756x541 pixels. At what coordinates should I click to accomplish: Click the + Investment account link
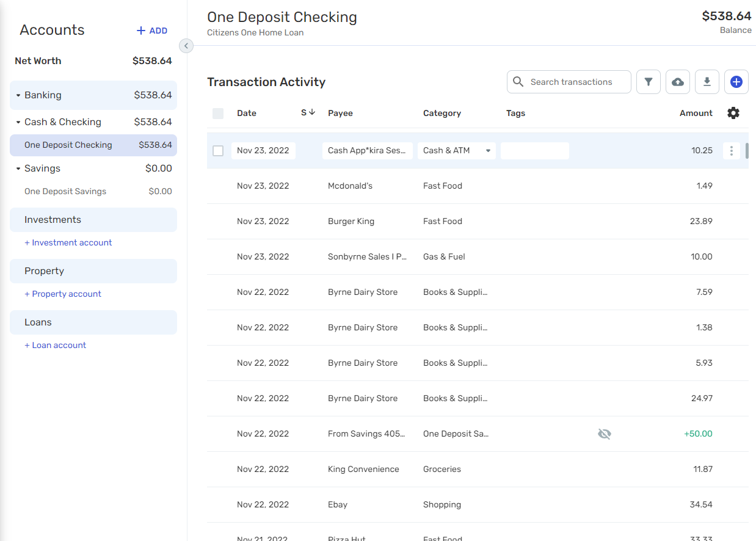[68, 243]
